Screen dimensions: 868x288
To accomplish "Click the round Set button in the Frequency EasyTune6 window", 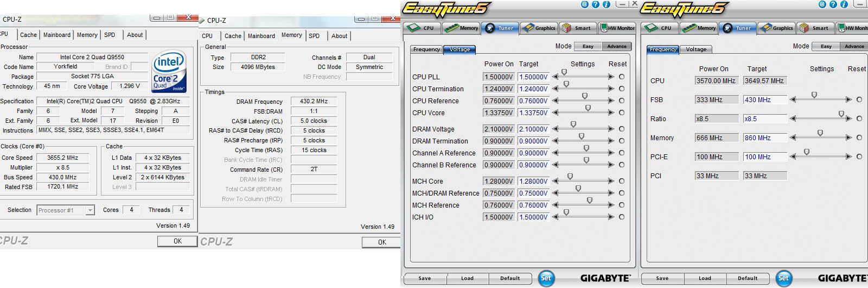I will point(784,278).
